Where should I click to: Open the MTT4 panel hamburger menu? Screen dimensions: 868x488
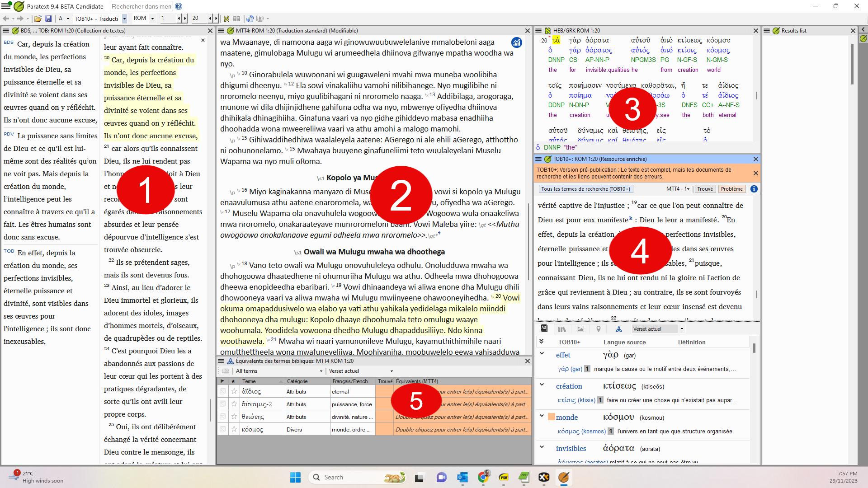[x=221, y=31]
